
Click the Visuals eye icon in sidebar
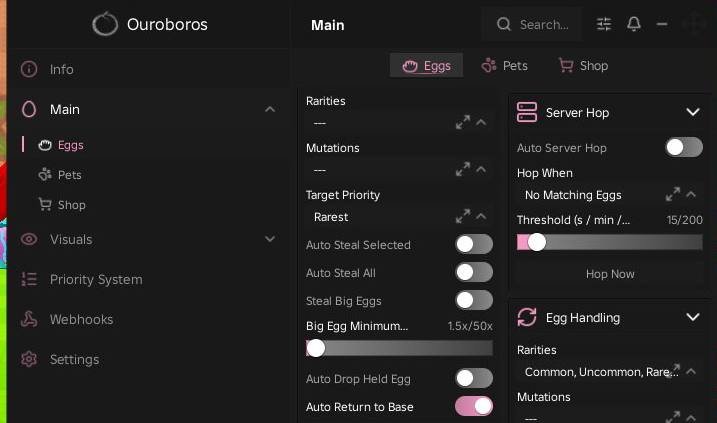point(29,239)
